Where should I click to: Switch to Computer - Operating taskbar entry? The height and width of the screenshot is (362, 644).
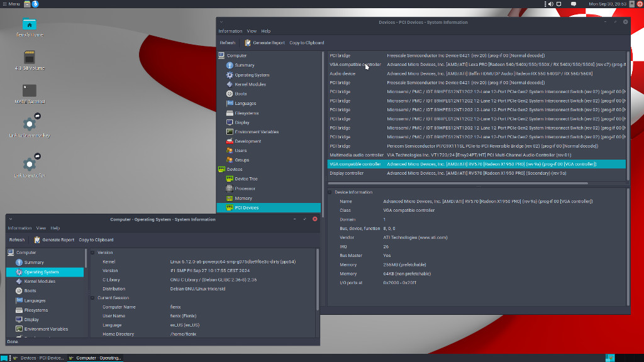coord(96,358)
